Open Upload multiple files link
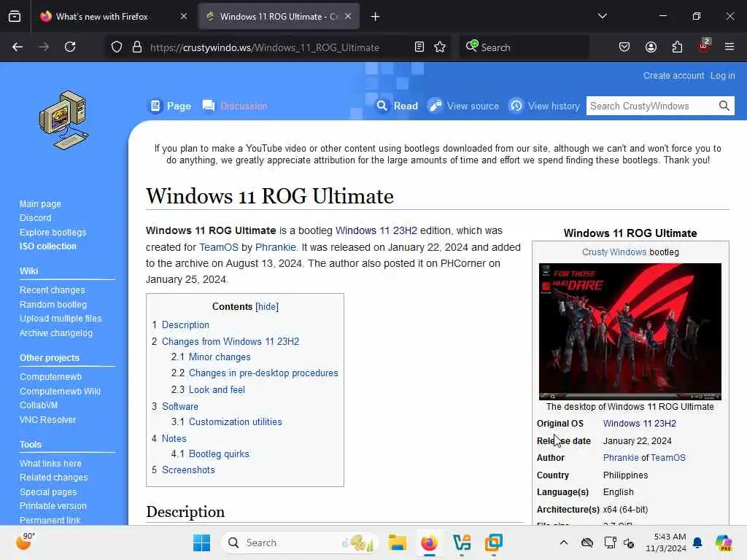This screenshot has height=560, width=747. pyautogui.click(x=61, y=319)
